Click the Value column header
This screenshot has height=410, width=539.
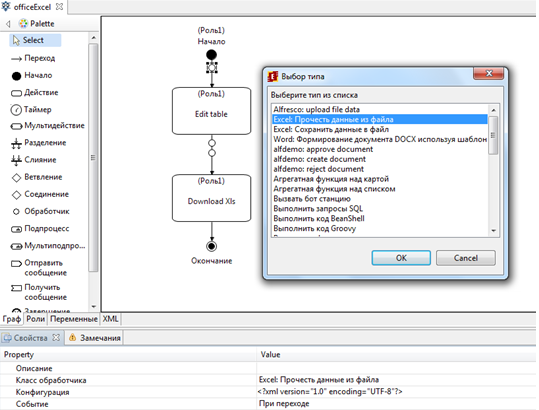396,355
